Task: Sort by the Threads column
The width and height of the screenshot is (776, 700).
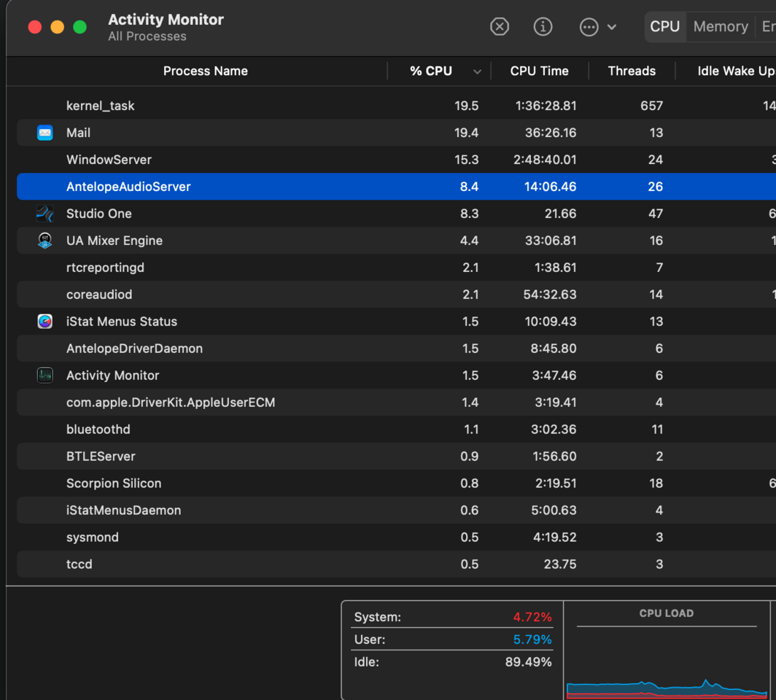Action: pos(632,71)
